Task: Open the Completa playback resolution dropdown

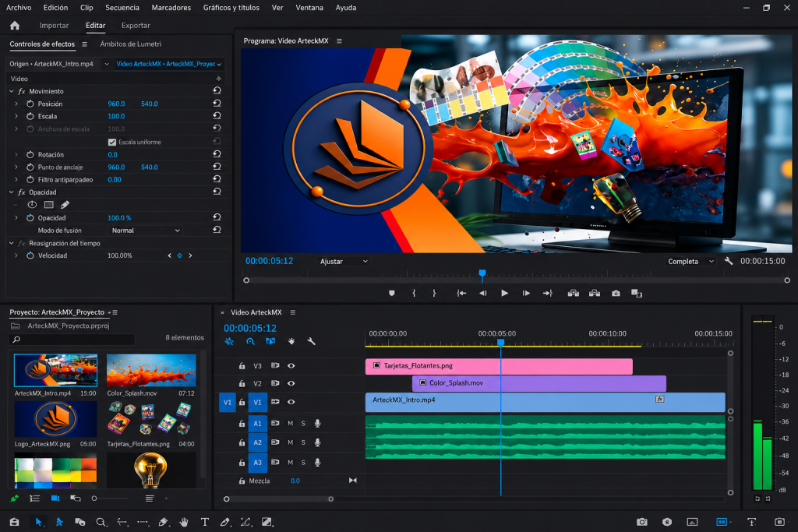Action: coord(691,262)
